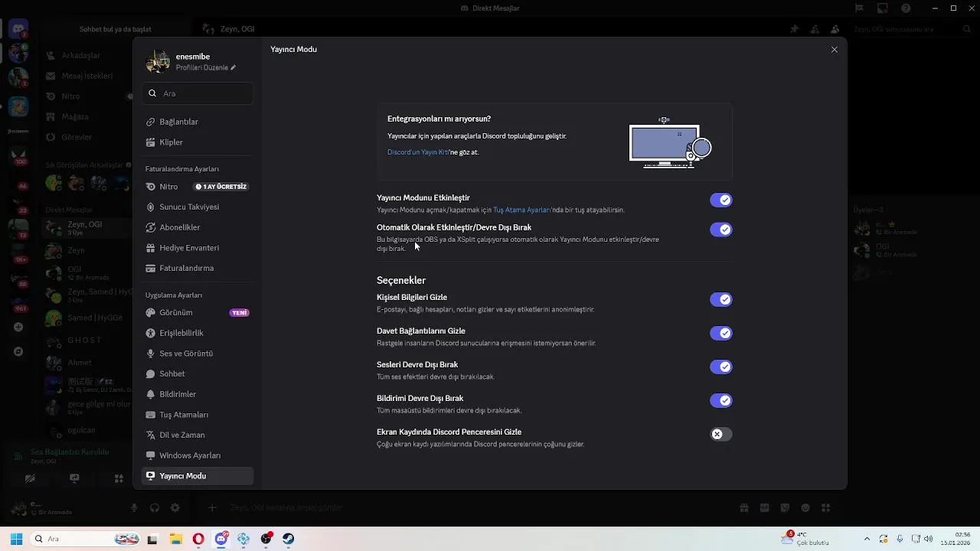Open the Bağlantılar settings page
This screenshot has width=980, height=551.
[x=198, y=122]
